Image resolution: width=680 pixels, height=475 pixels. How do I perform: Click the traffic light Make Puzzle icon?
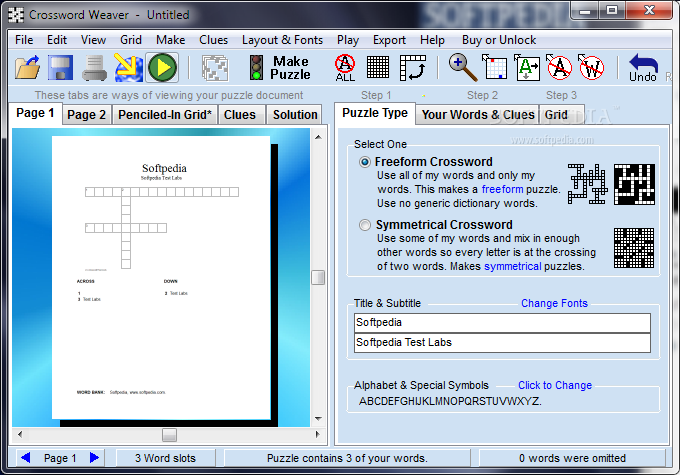coord(256,67)
